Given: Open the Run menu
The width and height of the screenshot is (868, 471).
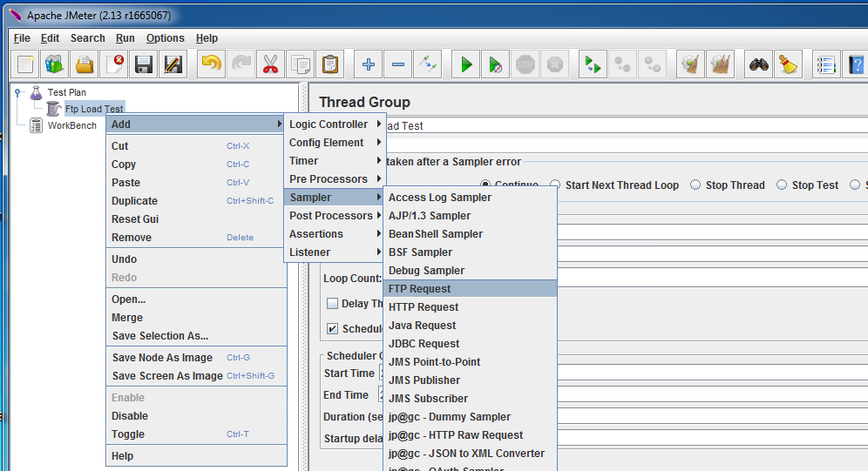Looking at the screenshot, I should coord(125,38).
